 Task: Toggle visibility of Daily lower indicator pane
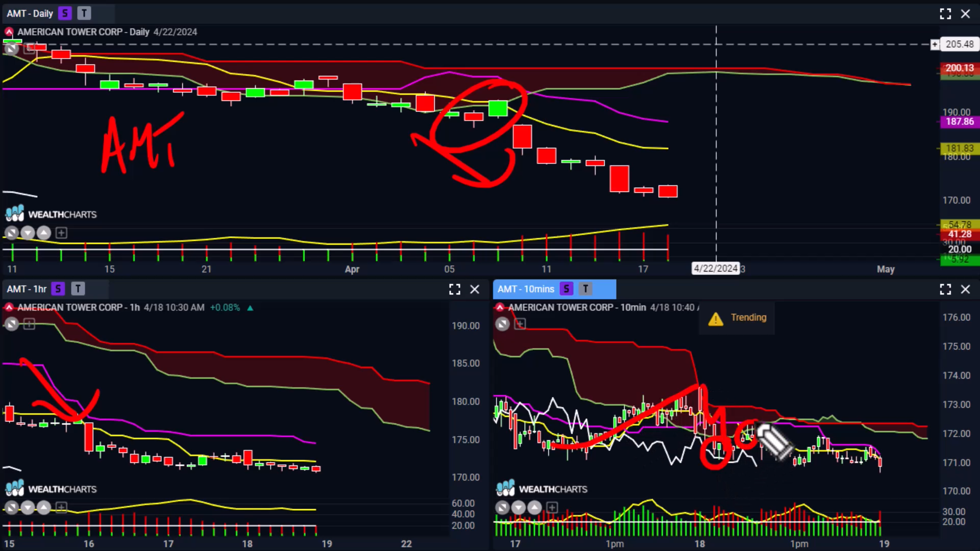11,233
